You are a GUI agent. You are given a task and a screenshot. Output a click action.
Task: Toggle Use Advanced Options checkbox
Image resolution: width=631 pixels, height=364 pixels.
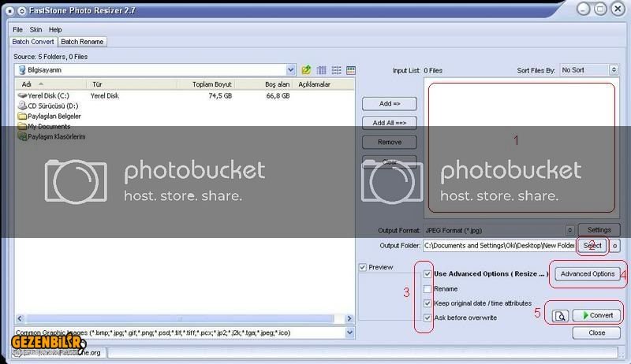click(x=427, y=274)
